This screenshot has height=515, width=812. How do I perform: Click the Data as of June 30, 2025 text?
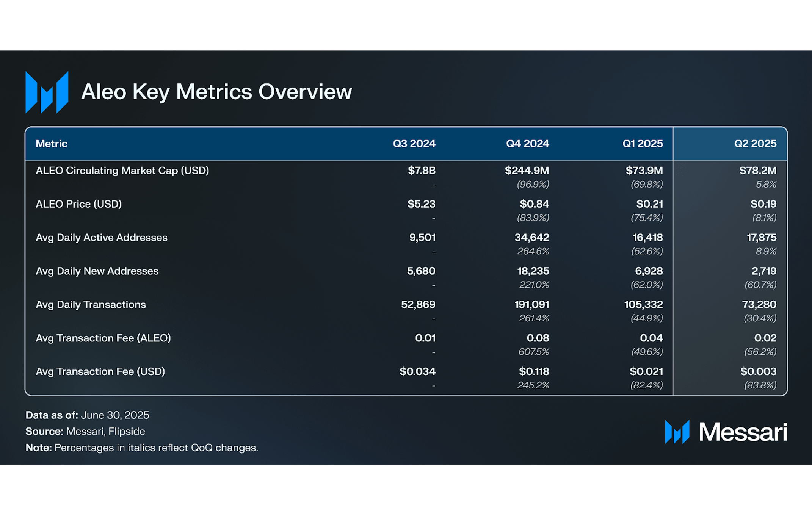click(x=87, y=415)
